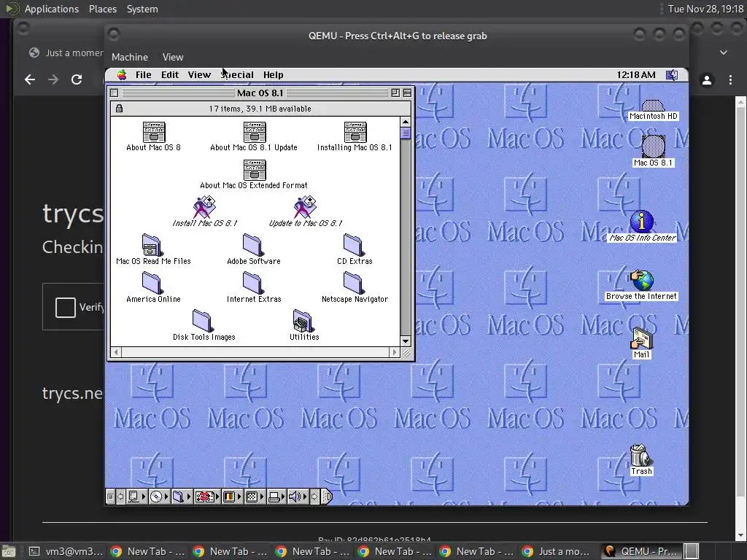The image size is (747, 560).
Task: Toggle zoom box of Mac OS 8.1 window
Action: tap(395, 93)
